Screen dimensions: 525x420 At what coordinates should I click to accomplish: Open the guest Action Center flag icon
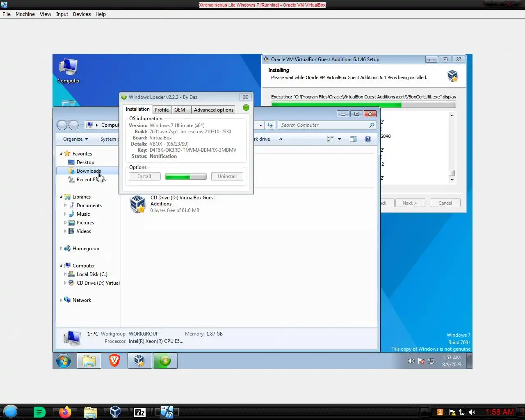[421, 361]
